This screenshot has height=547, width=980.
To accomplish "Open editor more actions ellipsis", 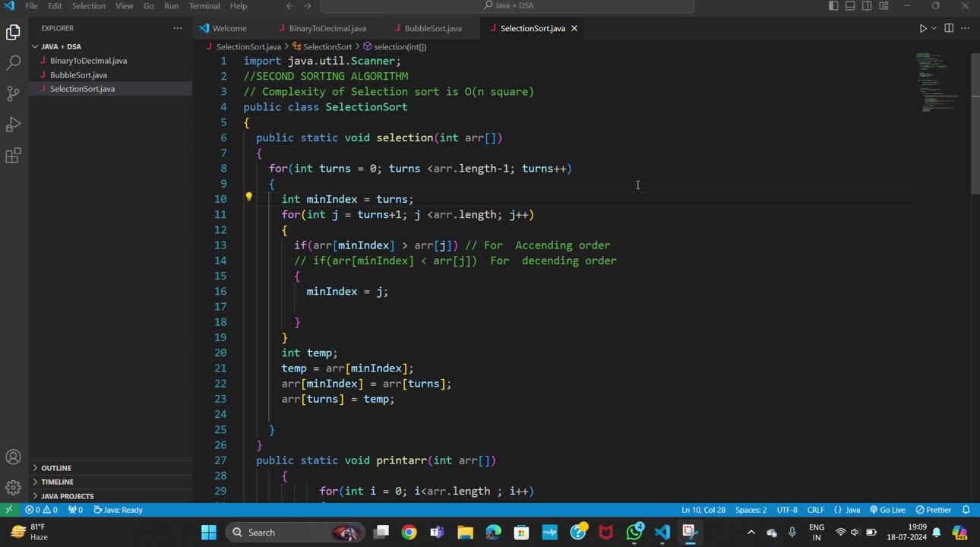I will point(966,28).
